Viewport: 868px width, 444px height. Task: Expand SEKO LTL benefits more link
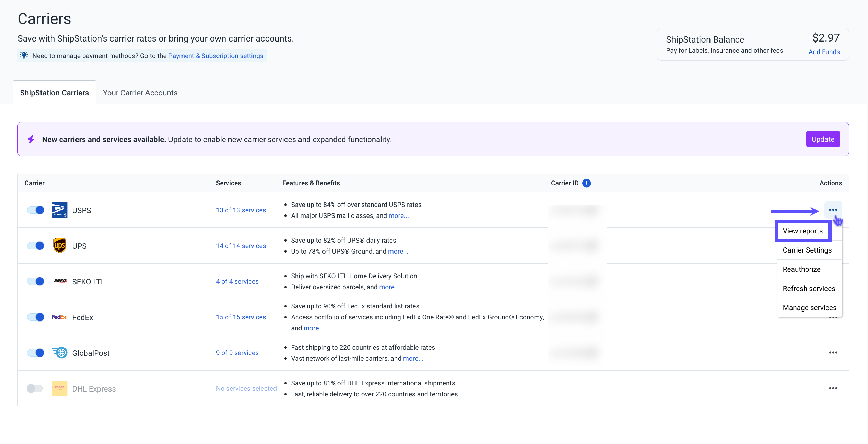click(x=389, y=287)
